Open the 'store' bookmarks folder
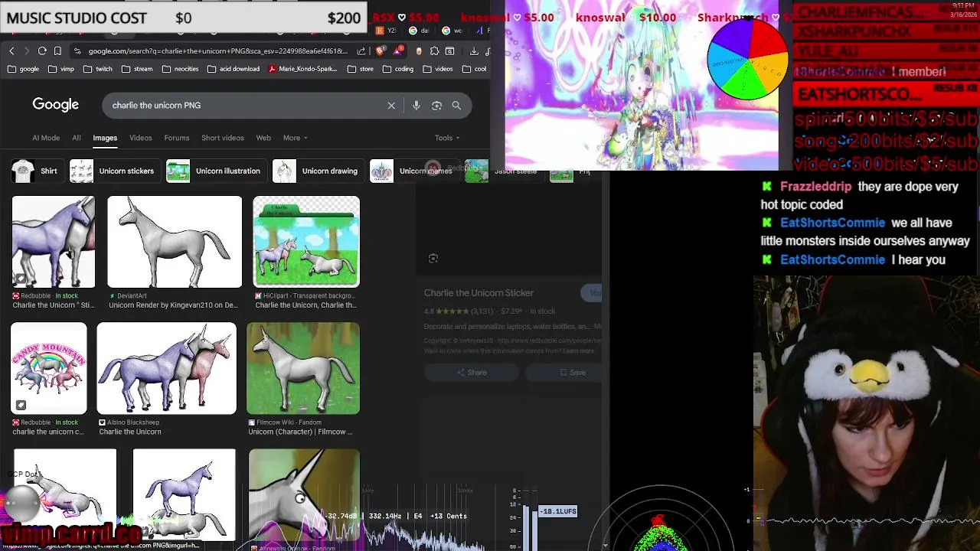 tap(360, 69)
